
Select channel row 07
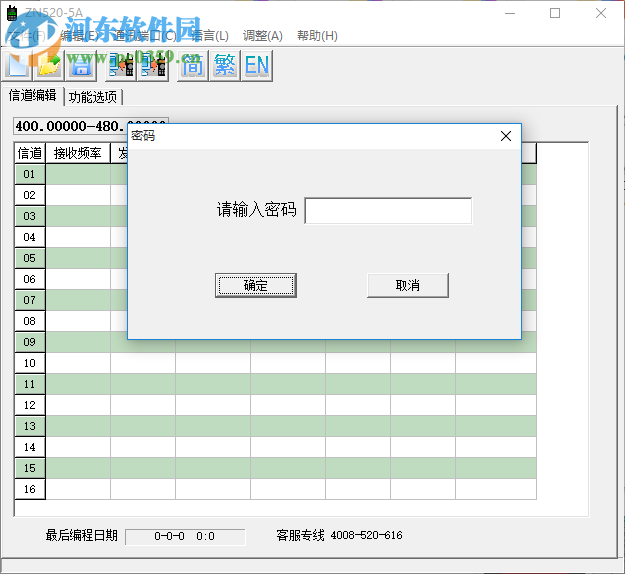[x=29, y=300]
